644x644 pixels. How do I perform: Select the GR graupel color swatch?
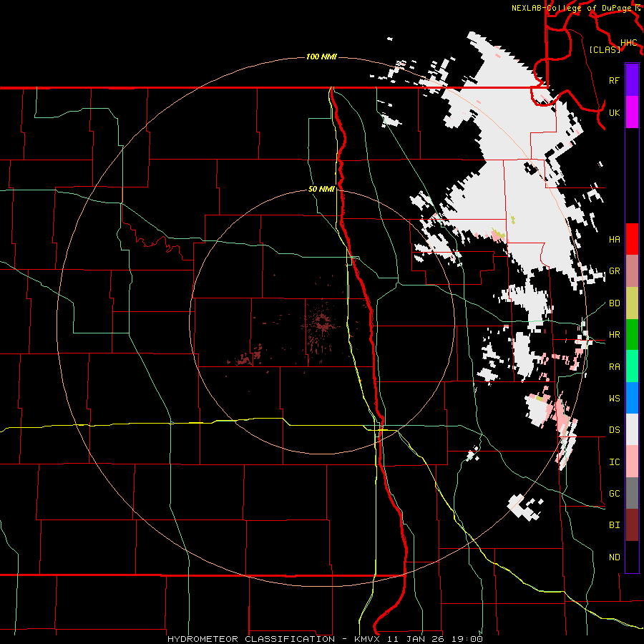pos(632,271)
